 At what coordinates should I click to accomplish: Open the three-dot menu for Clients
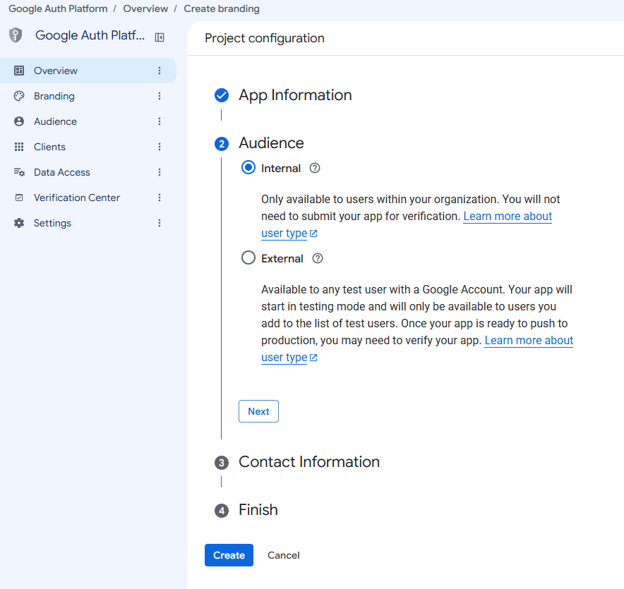(160, 147)
